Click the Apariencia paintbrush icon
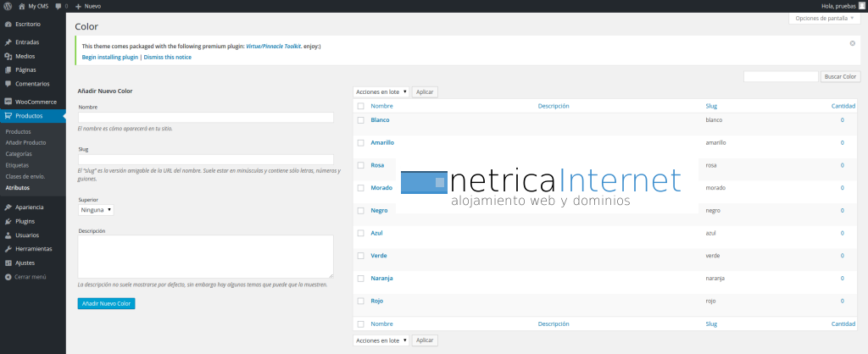Screen dimensions: 868x354 [8, 207]
